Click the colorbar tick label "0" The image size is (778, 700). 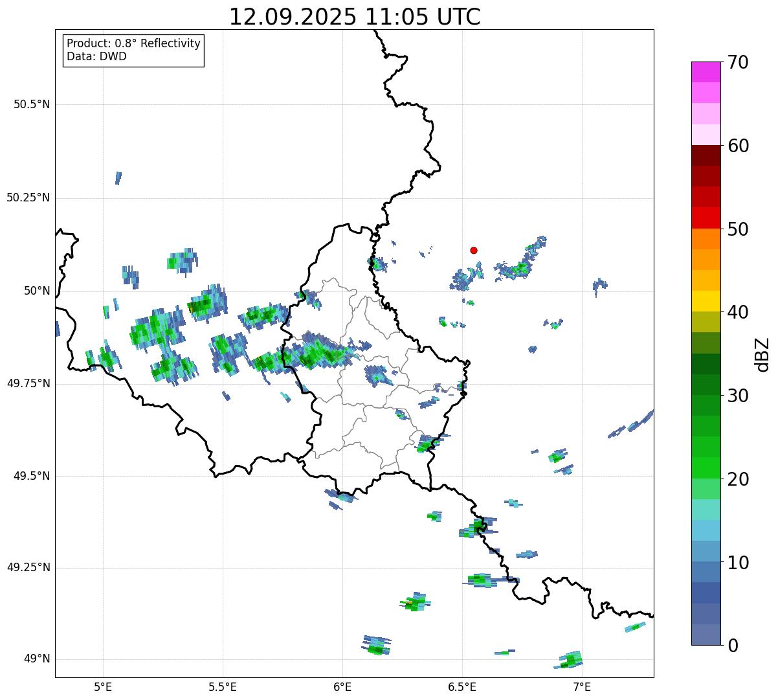733,646
